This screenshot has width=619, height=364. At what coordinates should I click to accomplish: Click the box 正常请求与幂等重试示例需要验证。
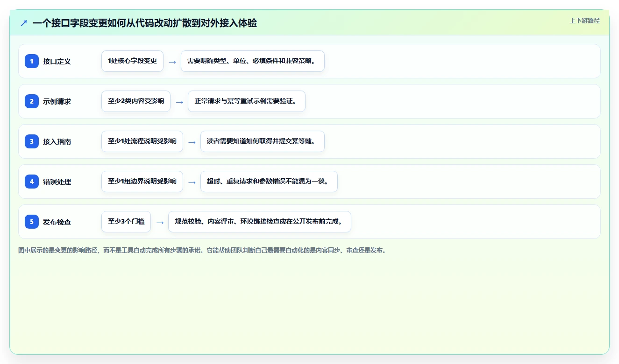click(x=247, y=101)
